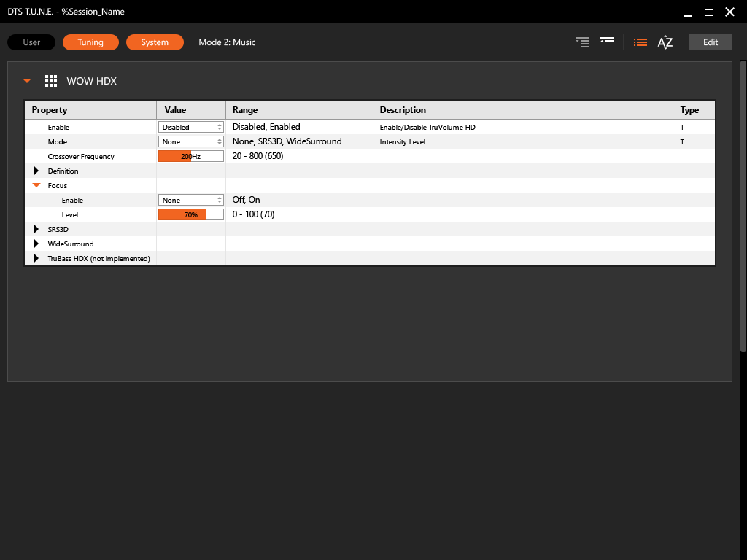The image size is (747, 560).
Task: Click the Description column header
Action: (522, 110)
